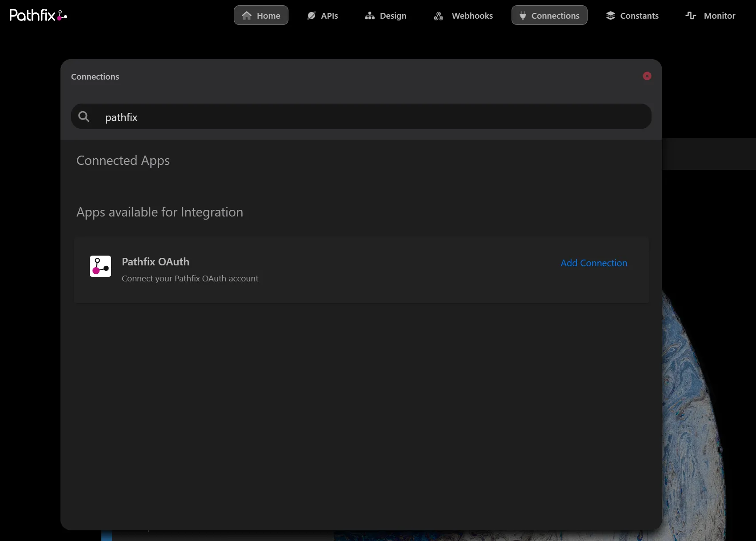Click the 'Connected Apps' heading
This screenshot has height=541, width=756.
tap(123, 160)
